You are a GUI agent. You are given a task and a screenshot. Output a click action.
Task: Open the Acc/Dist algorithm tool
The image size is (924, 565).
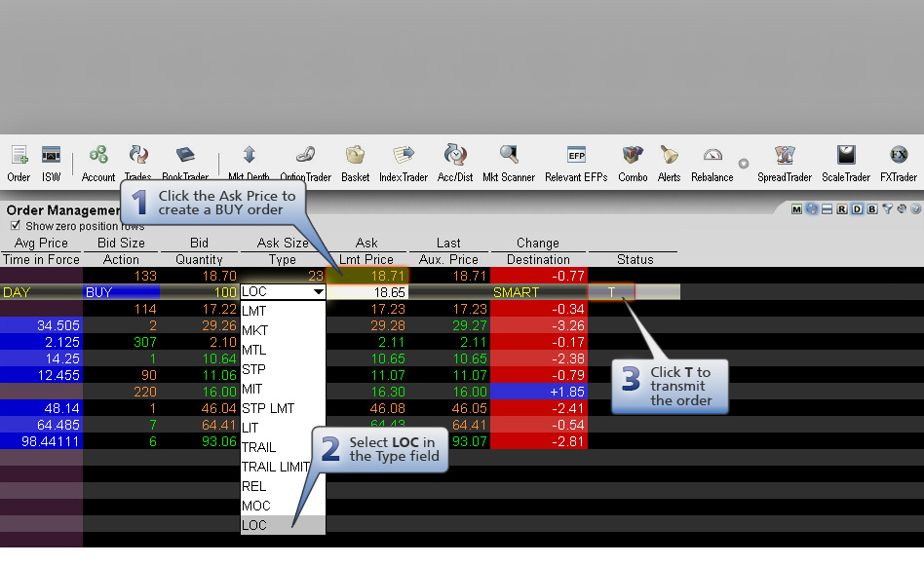click(x=455, y=164)
